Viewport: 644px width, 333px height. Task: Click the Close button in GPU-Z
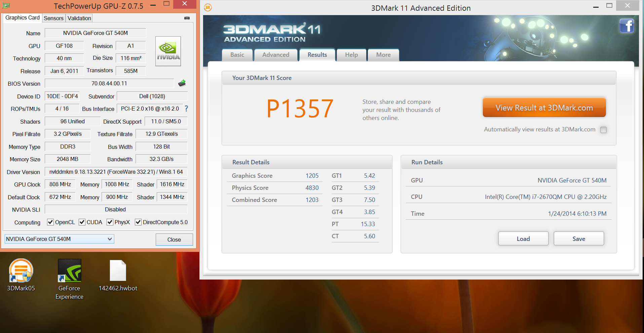174,240
